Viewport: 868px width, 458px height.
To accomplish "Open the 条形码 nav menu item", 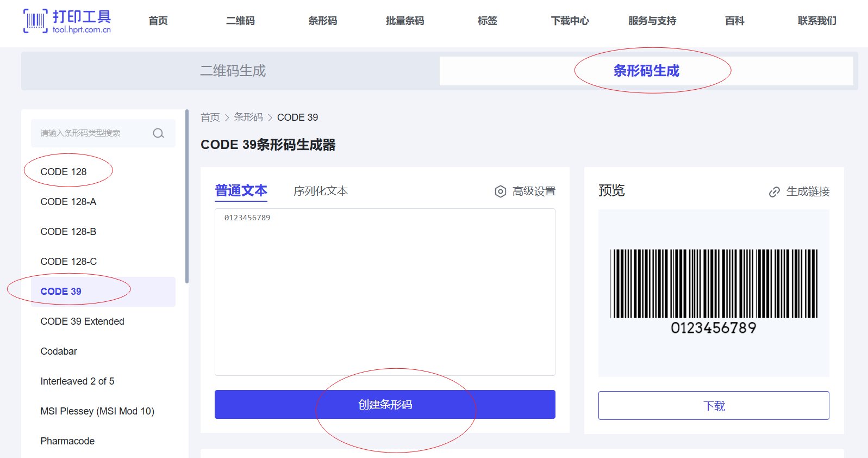I will coord(323,21).
